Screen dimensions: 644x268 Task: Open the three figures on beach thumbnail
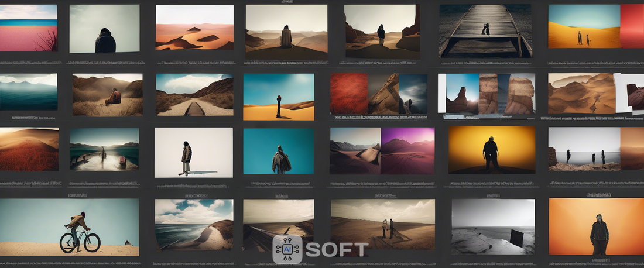(584, 149)
